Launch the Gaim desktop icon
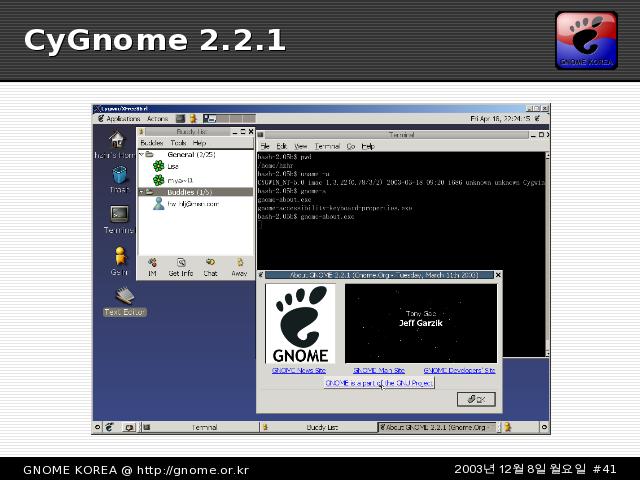 [119, 257]
